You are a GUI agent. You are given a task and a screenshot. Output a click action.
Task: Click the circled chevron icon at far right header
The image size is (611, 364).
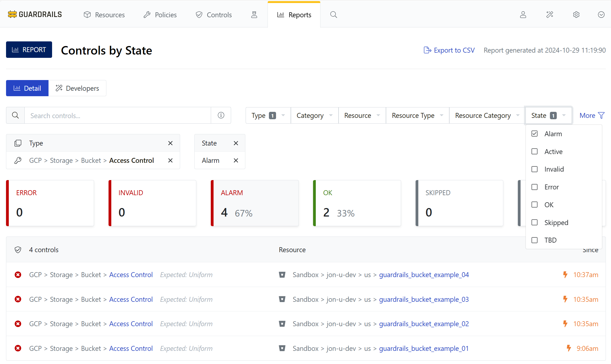pyautogui.click(x=601, y=15)
